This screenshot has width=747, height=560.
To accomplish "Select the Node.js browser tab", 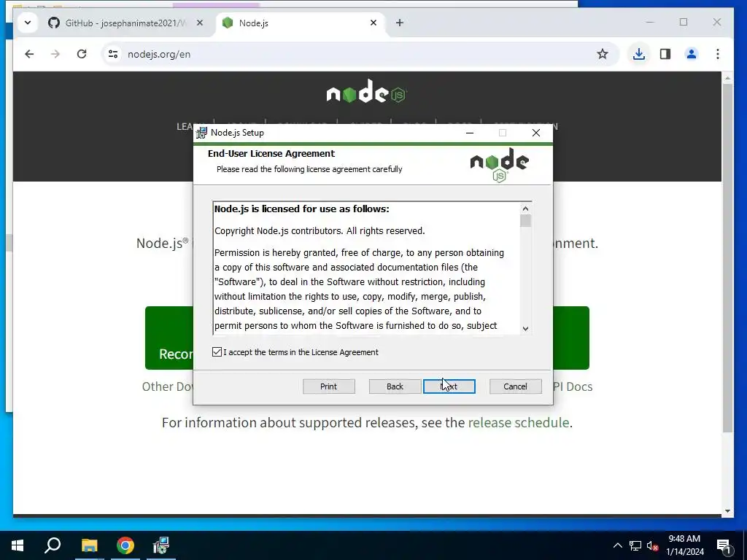I will 300,23.
